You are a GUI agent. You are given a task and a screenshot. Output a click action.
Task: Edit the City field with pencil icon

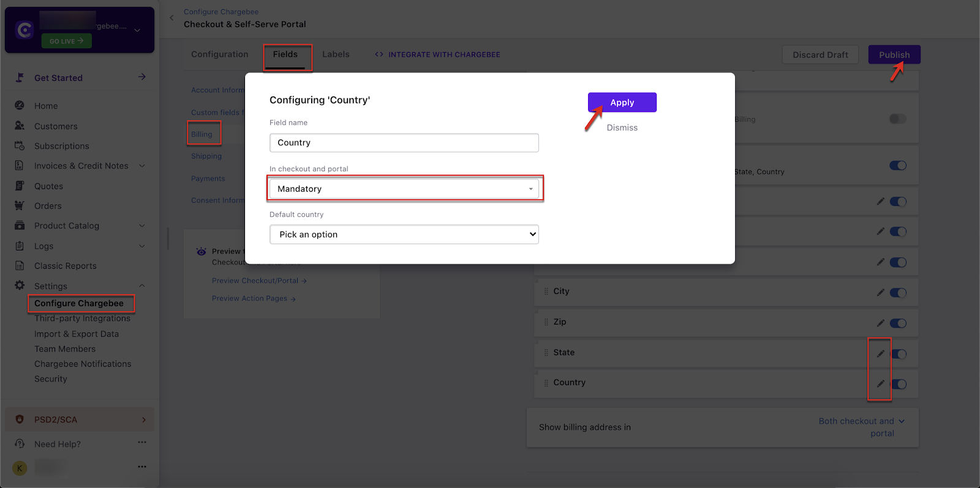(x=880, y=293)
